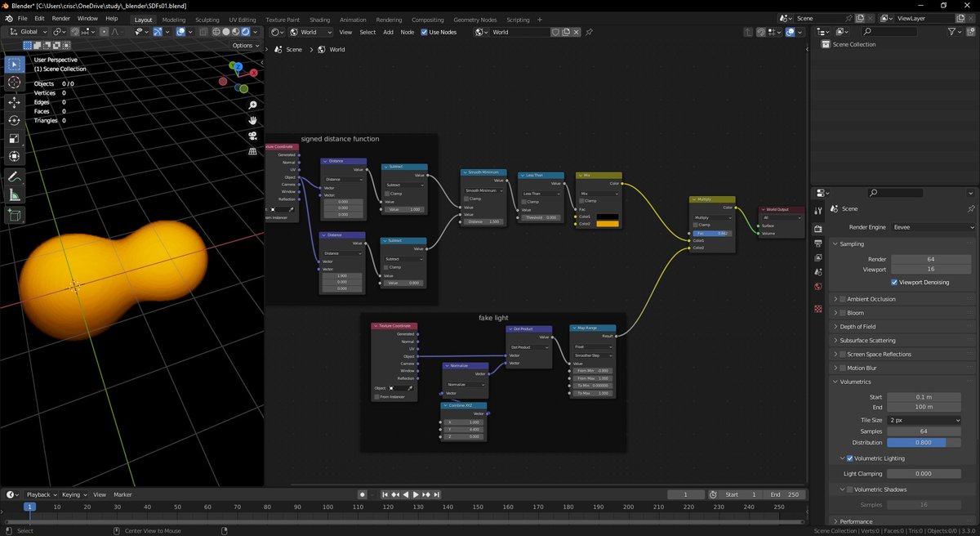Enable Motion Blur checkbox
Screen dimensions: 980x536
pos(841,368)
